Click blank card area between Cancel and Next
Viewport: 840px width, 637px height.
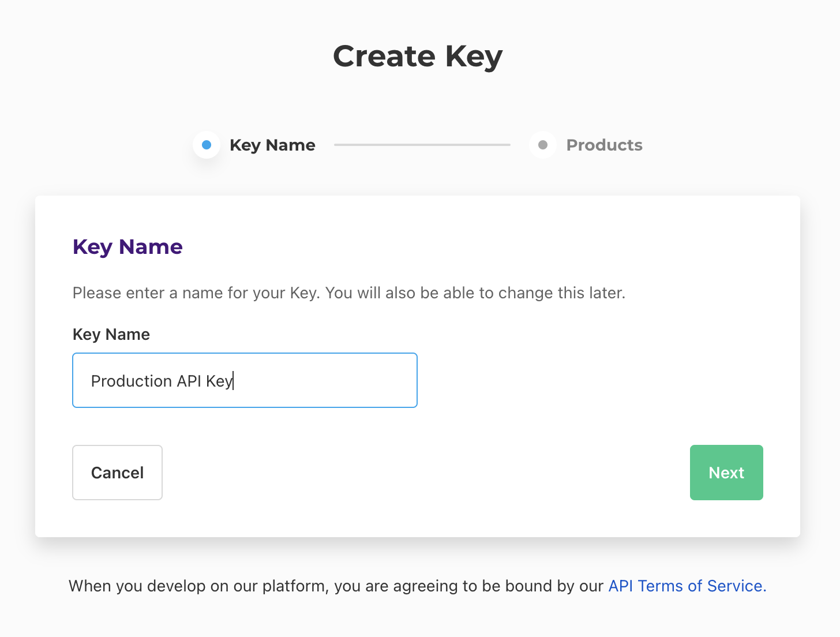pyautogui.click(x=426, y=473)
